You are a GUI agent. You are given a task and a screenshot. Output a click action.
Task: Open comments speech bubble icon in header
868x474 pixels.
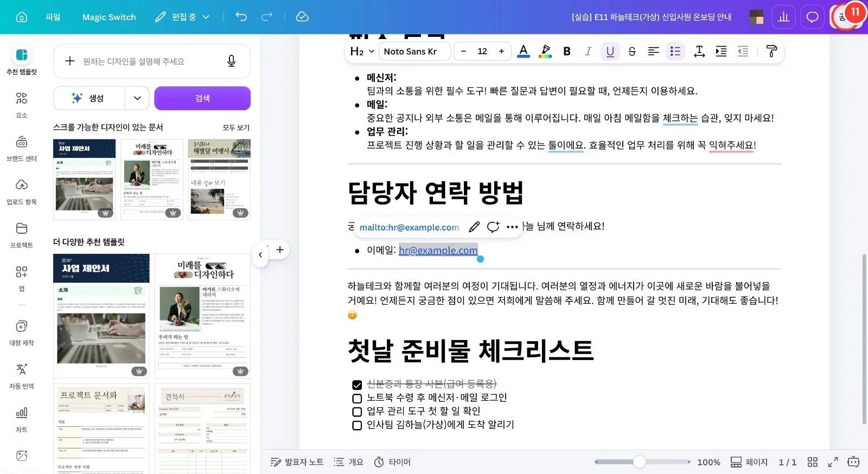(x=812, y=17)
